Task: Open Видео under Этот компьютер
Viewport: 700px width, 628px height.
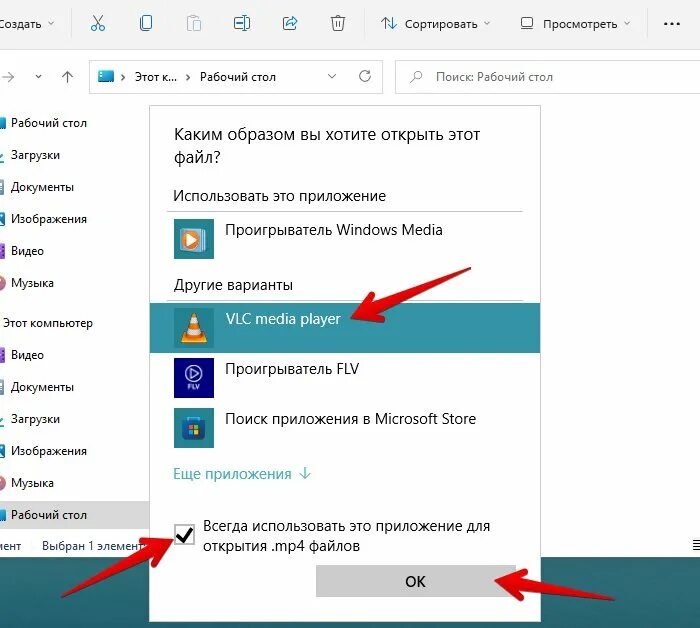Action: (x=27, y=355)
